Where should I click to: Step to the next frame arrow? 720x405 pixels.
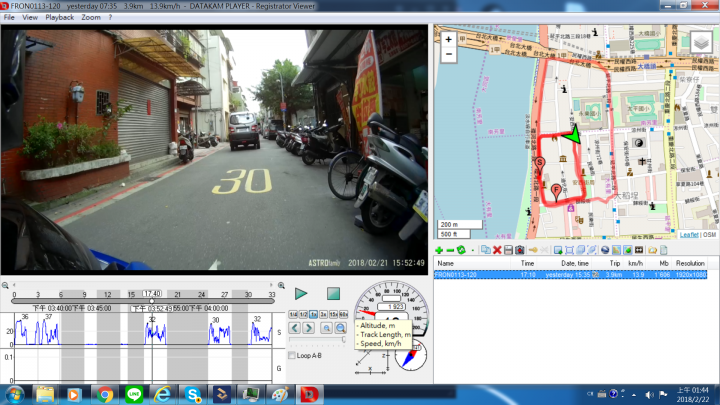tap(307, 328)
